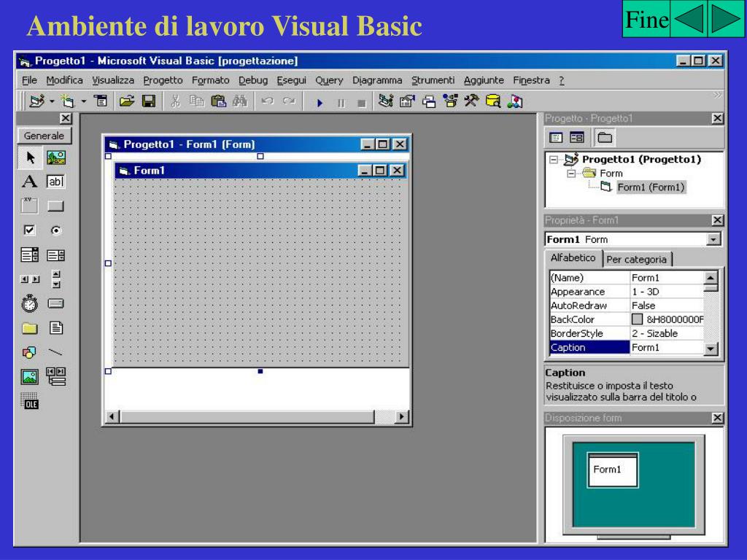
Task: Click the Fine button on slide
Action: (x=646, y=20)
